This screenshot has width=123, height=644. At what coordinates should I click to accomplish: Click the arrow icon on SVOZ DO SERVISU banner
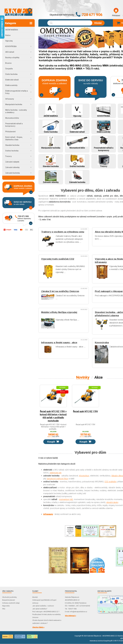tap(77, 95)
